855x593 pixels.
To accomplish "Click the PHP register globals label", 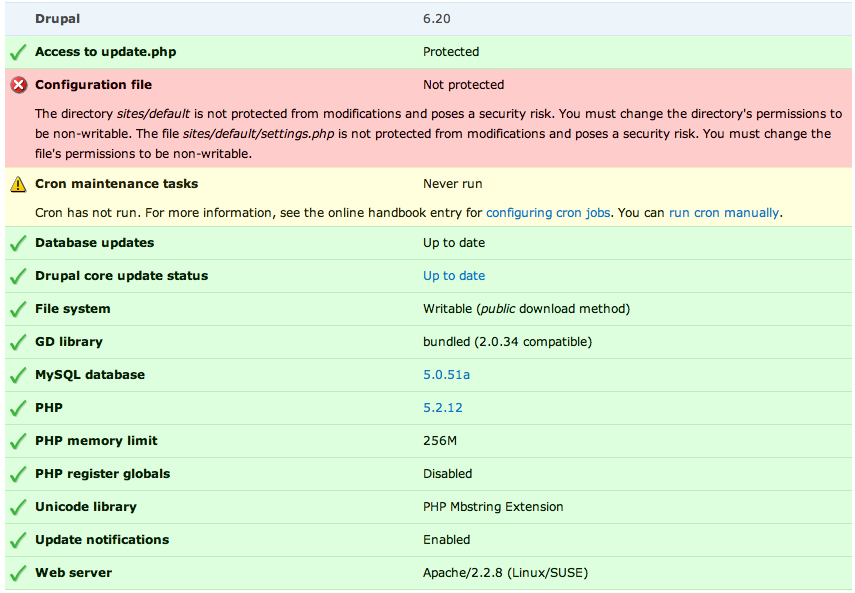I will point(102,474).
